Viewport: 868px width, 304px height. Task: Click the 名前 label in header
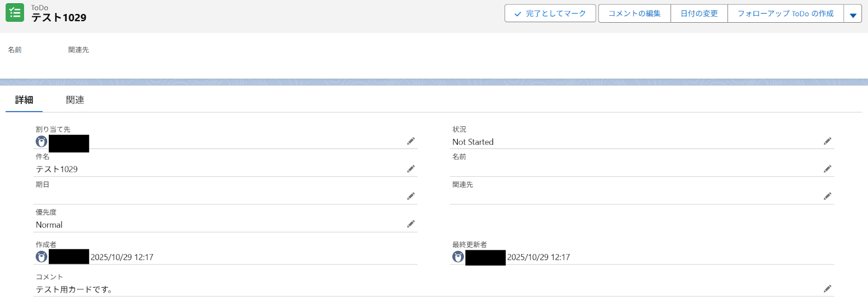tap(15, 50)
